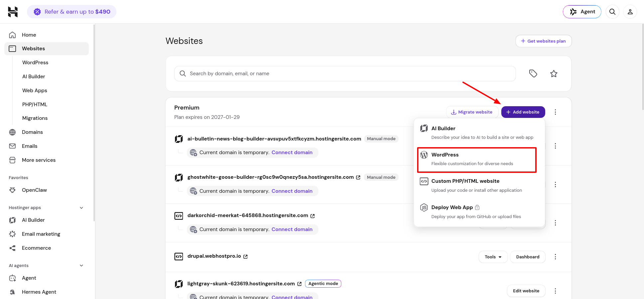Image resolution: width=644 pixels, height=299 pixels.
Task: Click the Domains globe icon
Action: 12,132
